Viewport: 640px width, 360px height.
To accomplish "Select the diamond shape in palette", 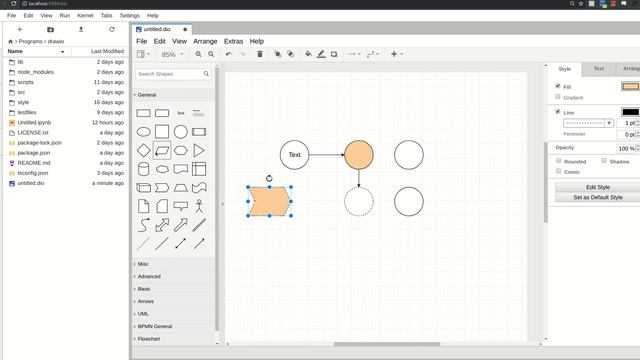I will pos(143,151).
